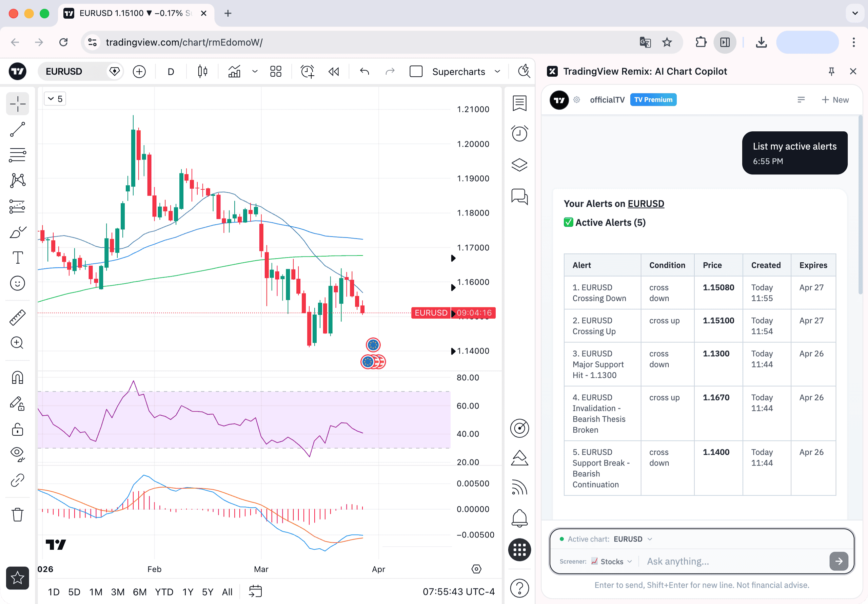Open the Fibonacci retracement tools

tap(17, 155)
